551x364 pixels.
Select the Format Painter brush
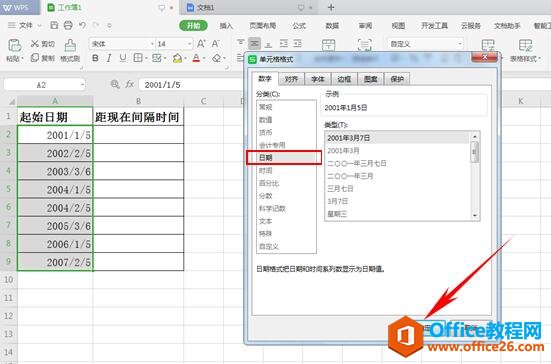70,45
